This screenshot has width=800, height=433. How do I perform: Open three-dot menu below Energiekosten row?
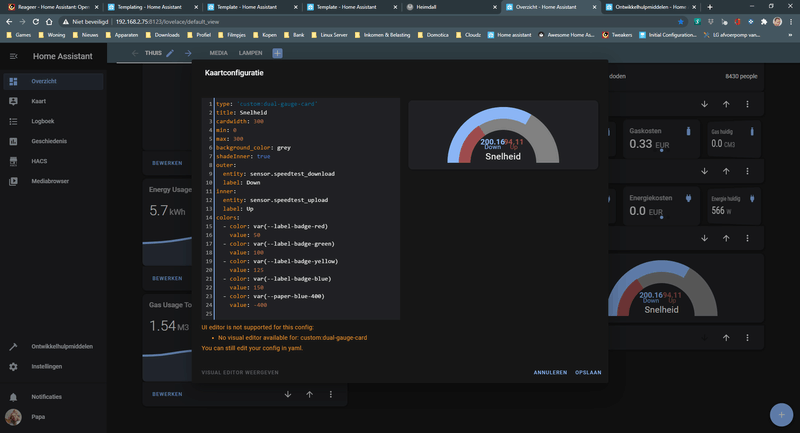coord(747,238)
